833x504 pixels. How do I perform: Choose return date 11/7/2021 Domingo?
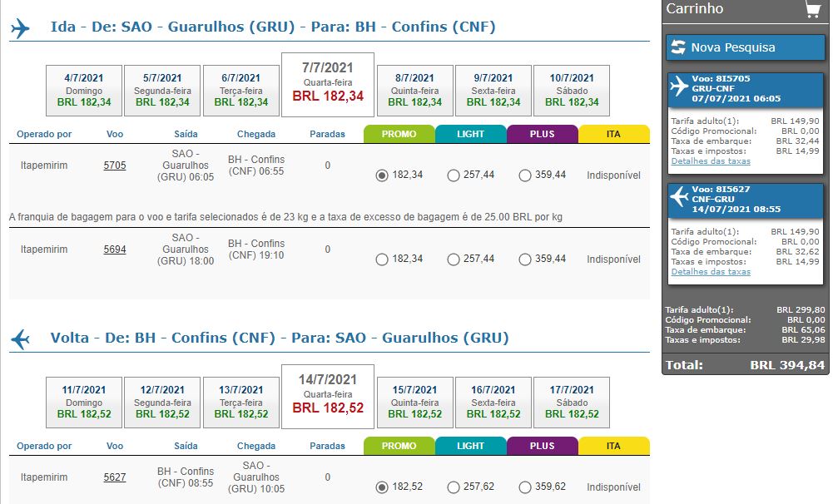click(x=84, y=402)
